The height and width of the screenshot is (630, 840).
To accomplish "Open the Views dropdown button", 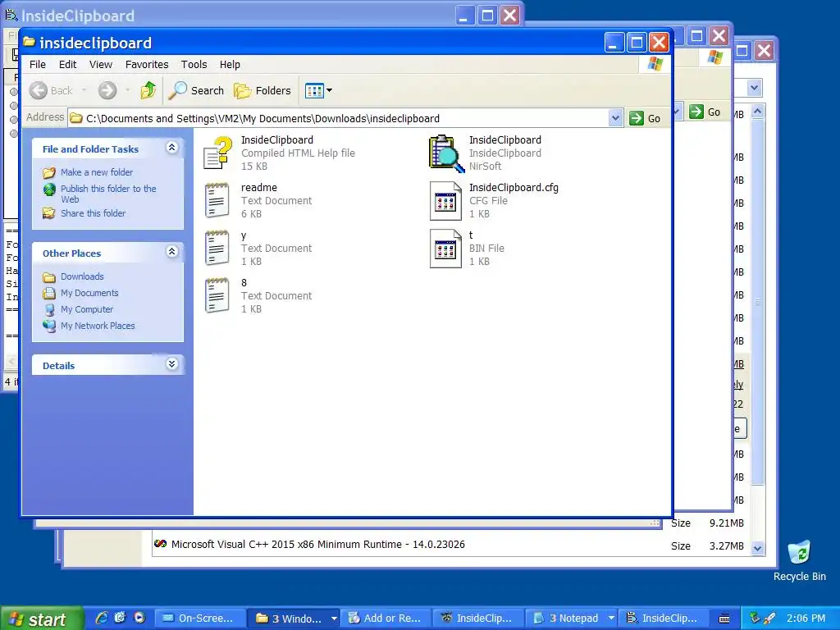I will click(x=318, y=90).
